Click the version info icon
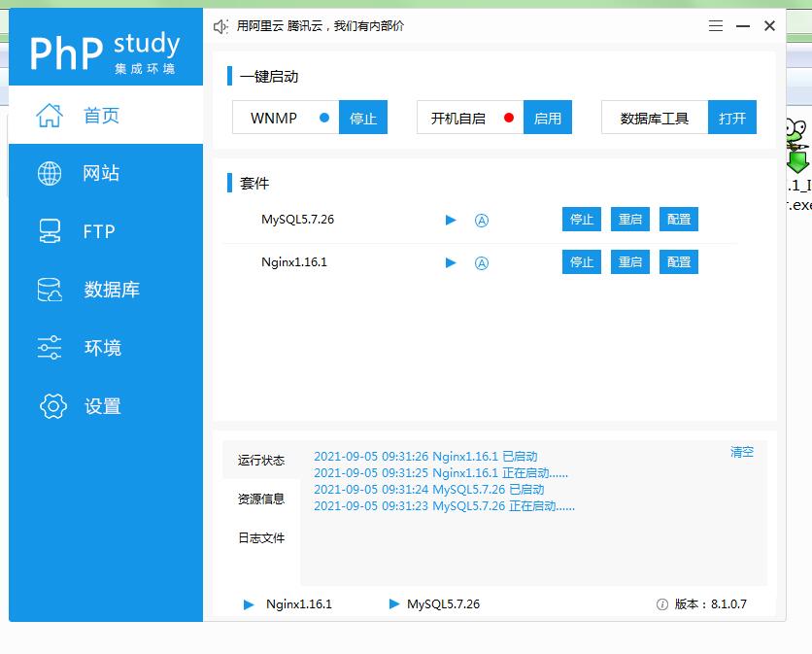This screenshot has width=812, height=654. 662,603
